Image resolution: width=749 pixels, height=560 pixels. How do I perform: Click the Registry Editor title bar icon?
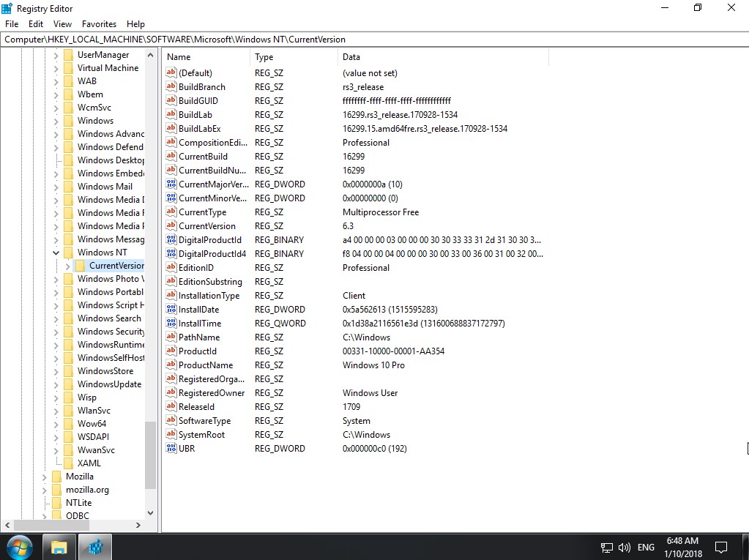pyautogui.click(x=7, y=8)
